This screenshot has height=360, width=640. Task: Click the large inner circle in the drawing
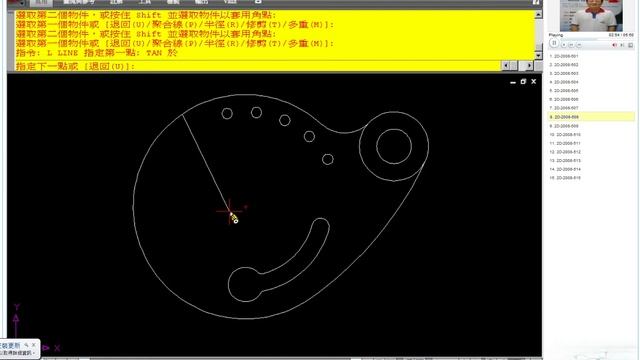point(394,147)
